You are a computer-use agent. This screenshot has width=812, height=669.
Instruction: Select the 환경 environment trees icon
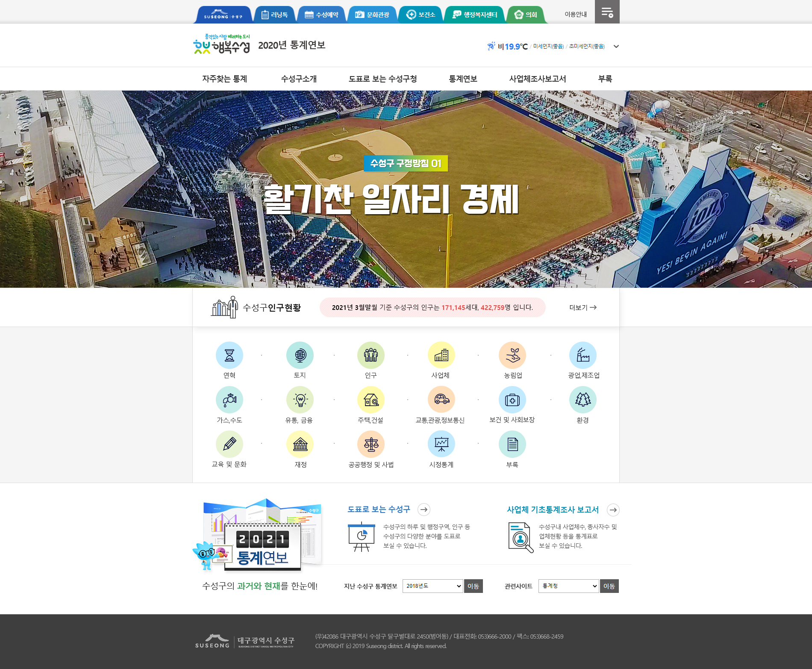click(583, 400)
